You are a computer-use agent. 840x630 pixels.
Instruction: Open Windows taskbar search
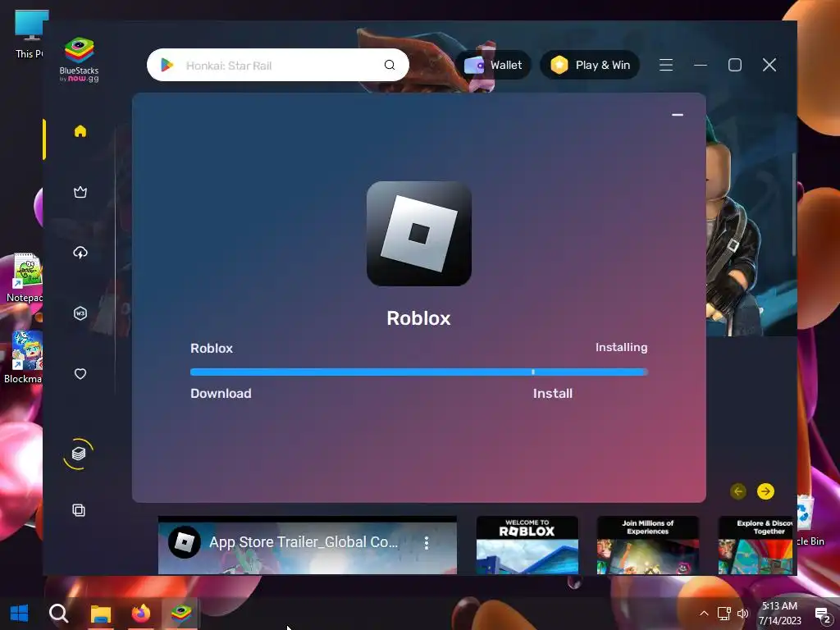[58, 614]
